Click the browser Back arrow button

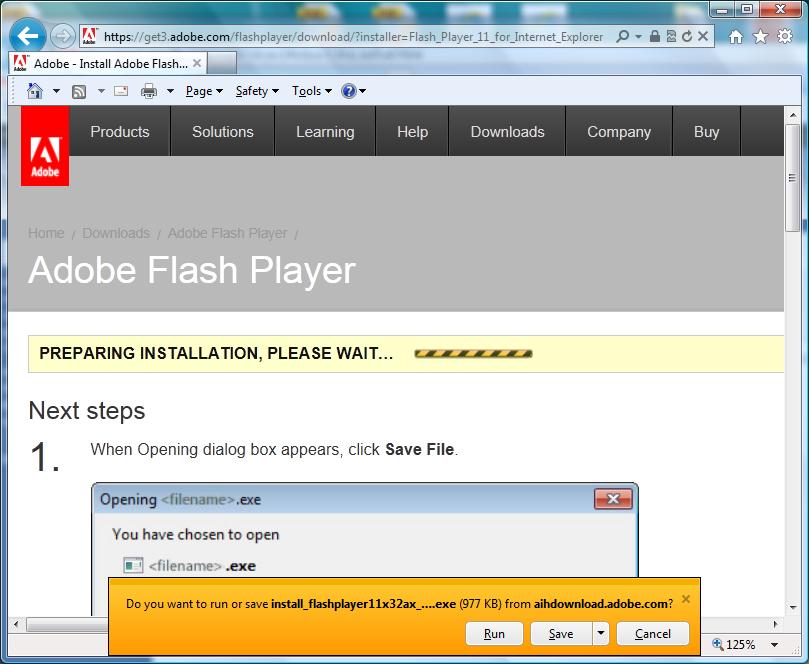pyautogui.click(x=29, y=37)
